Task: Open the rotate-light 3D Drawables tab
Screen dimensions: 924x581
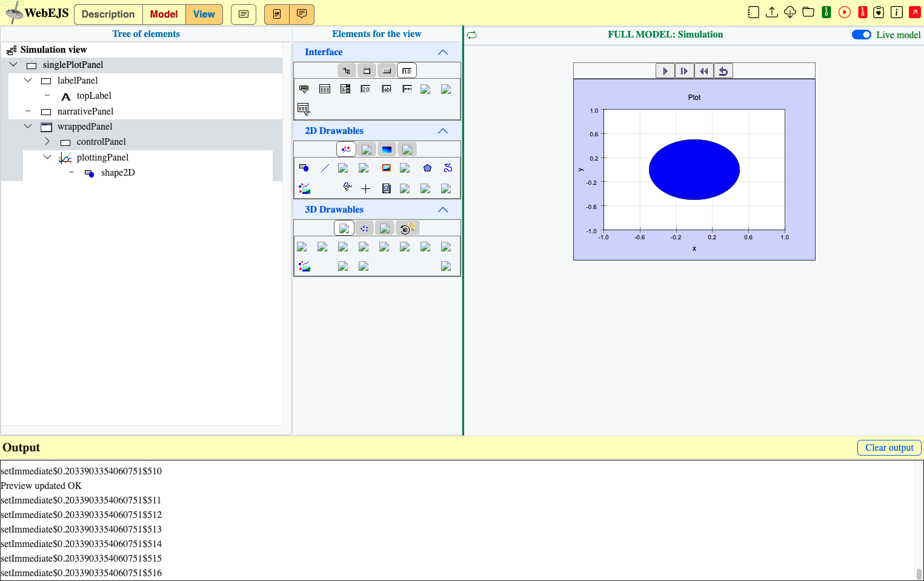Action: [x=407, y=228]
